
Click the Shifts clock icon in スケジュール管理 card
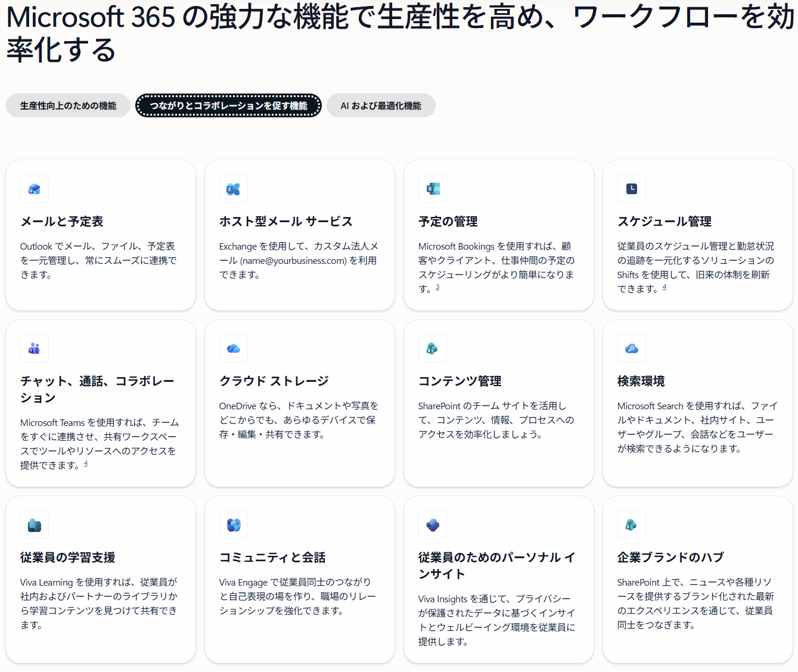[x=632, y=189]
